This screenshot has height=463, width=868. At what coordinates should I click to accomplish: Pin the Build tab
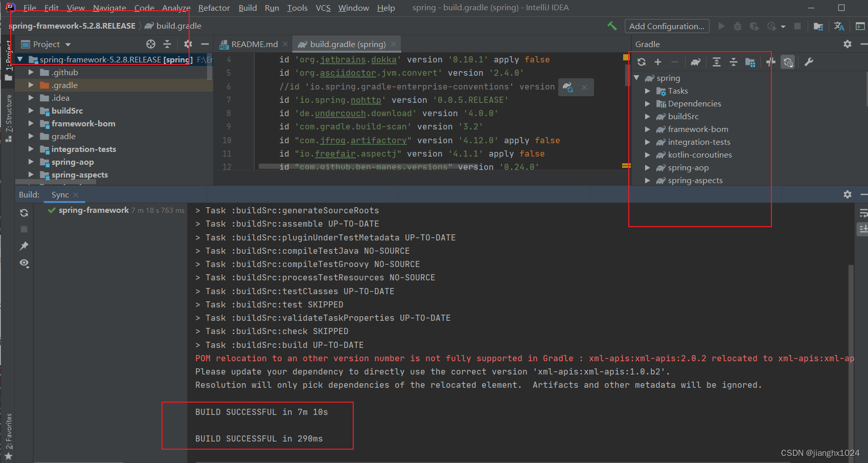[x=24, y=246]
